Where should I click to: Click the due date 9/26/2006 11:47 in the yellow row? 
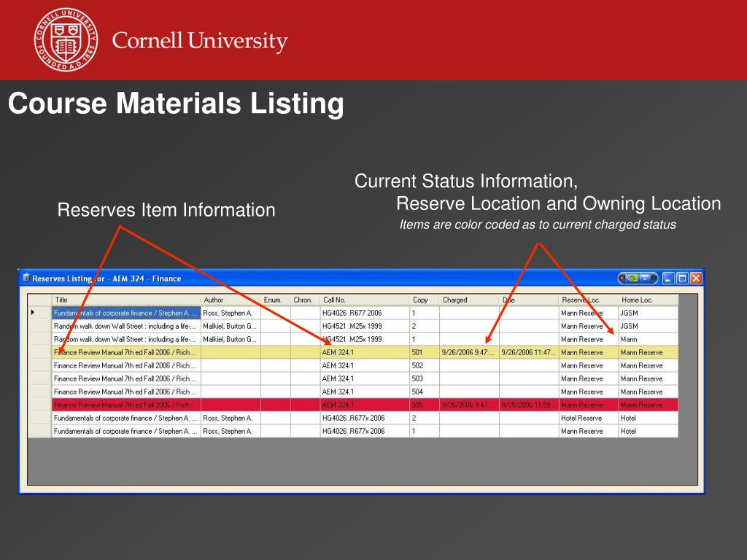[x=528, y=352]
